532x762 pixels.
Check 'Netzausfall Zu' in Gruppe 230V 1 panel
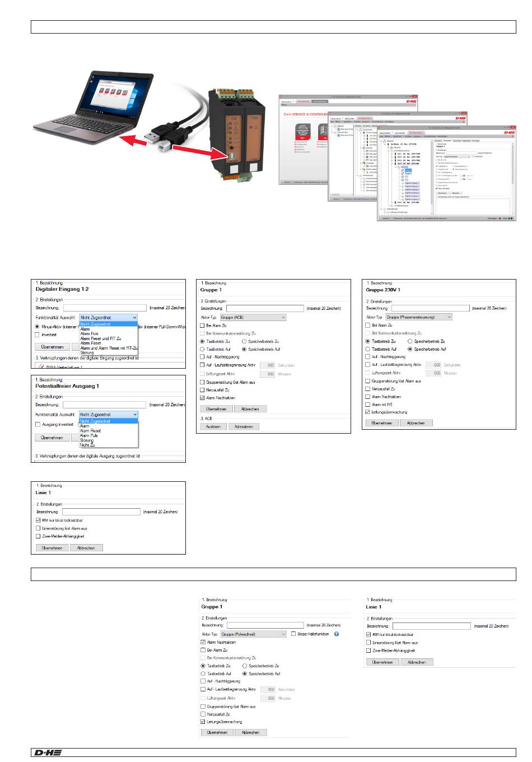click(368, 388)
